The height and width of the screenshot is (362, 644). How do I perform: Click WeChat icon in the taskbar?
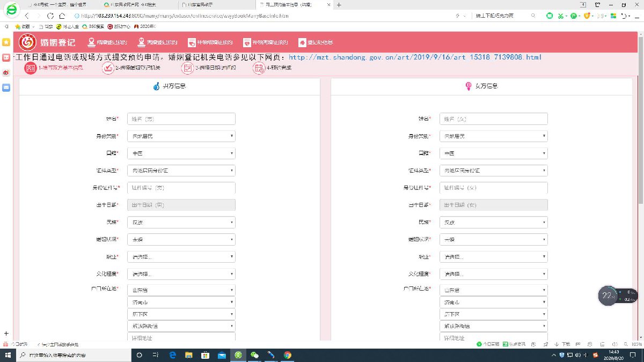point(255,355)
